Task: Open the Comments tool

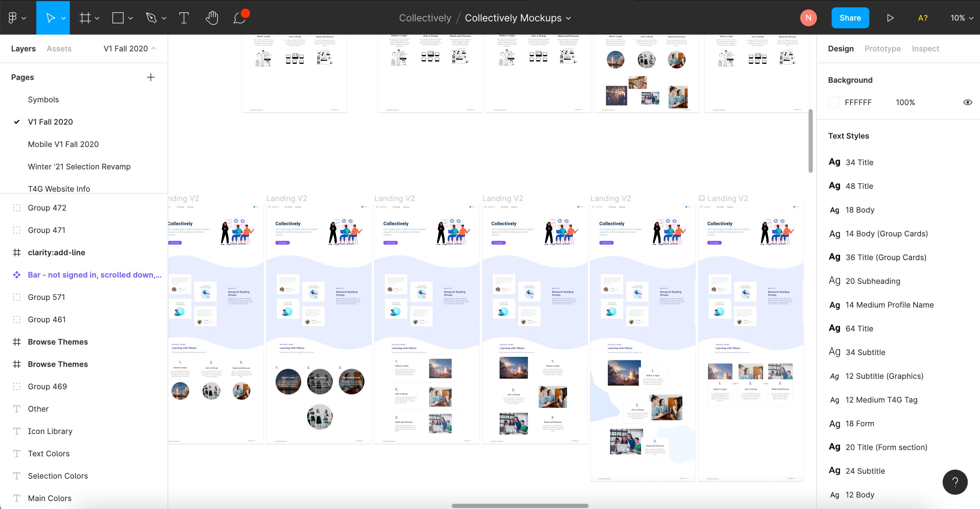Action: (240, 18)
